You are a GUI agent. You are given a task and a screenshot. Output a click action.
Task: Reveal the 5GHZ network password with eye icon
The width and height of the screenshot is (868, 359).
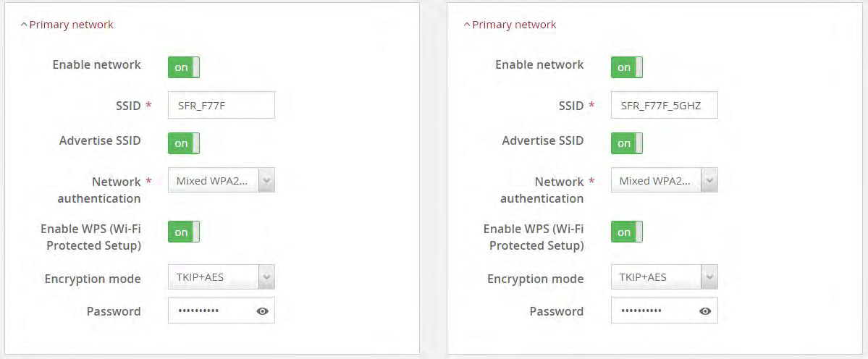[x=705, y=311]
